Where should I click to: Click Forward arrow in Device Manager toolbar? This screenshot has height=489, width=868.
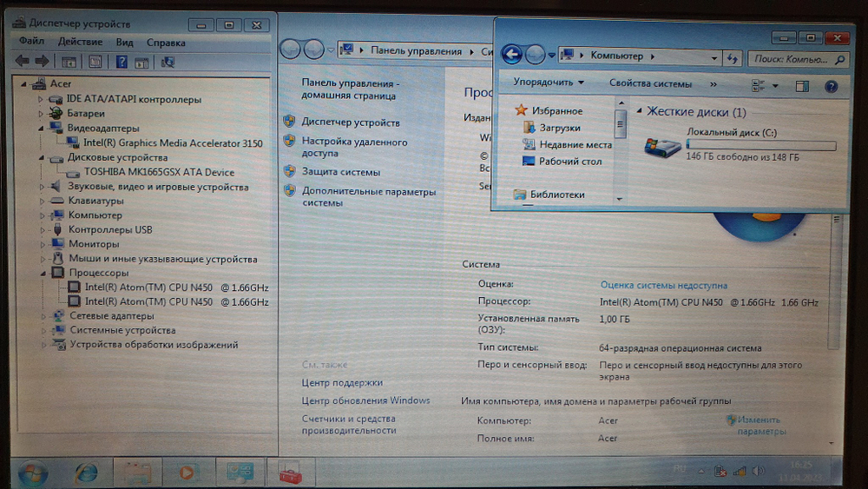pos(42,62)
